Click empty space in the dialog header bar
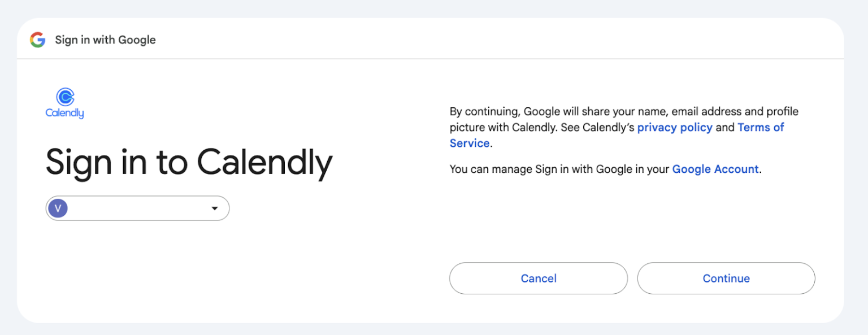Screen dimensions: 868x335 pyautogui.click(x=452, y=40)
